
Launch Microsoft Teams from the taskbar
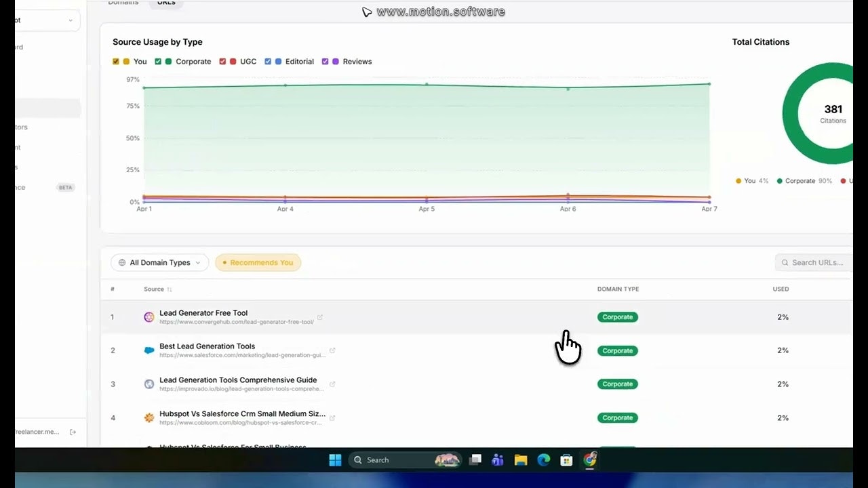[498, 460]
